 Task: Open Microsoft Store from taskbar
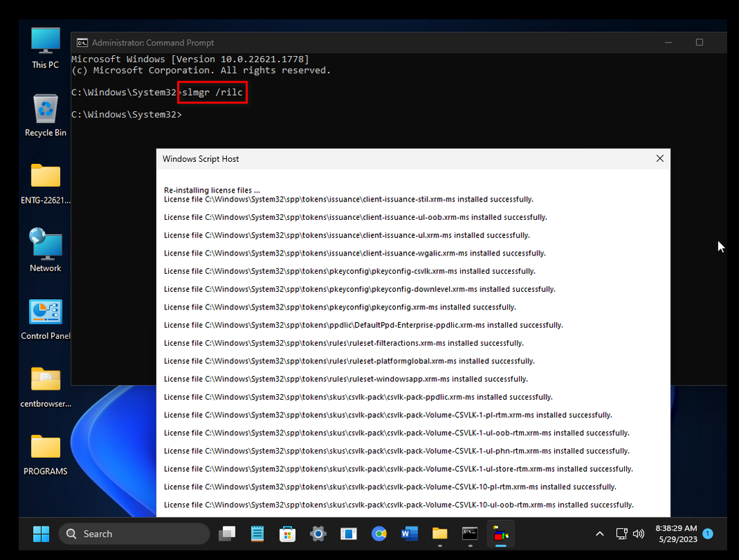(287, 533)
